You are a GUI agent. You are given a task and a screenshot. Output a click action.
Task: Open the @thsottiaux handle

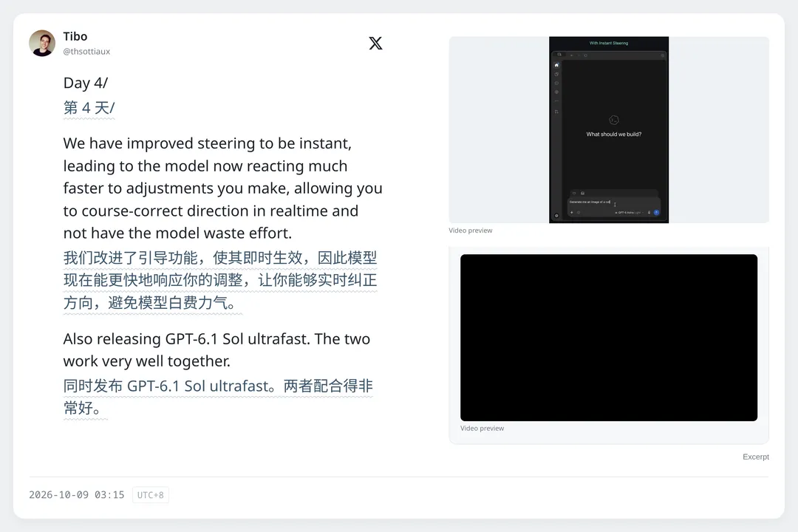pos(86,52)
